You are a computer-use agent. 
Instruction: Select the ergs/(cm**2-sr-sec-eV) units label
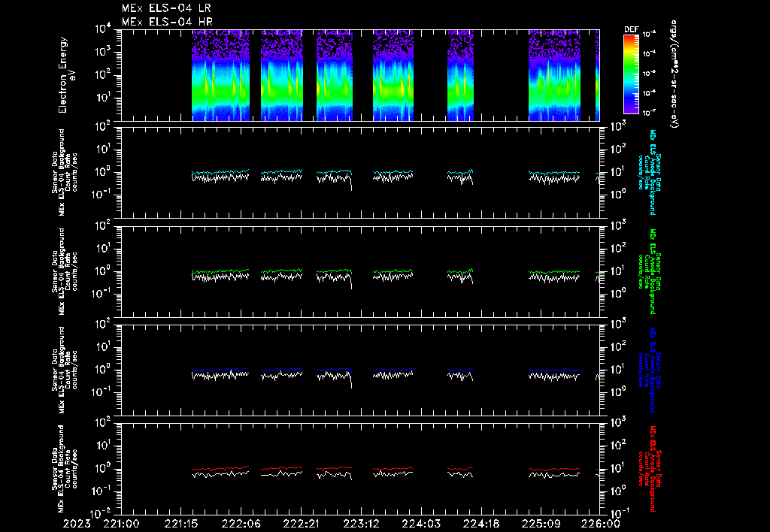click(675, 74)
